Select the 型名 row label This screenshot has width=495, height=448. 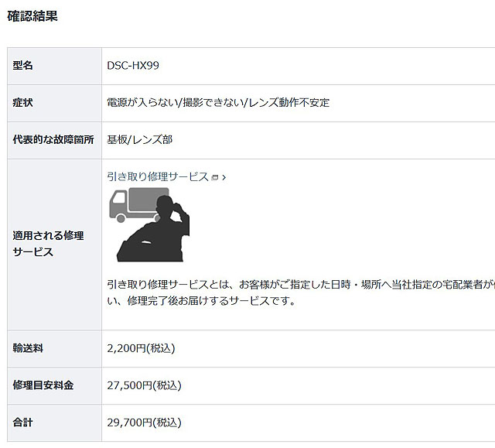tap(23, 66)
